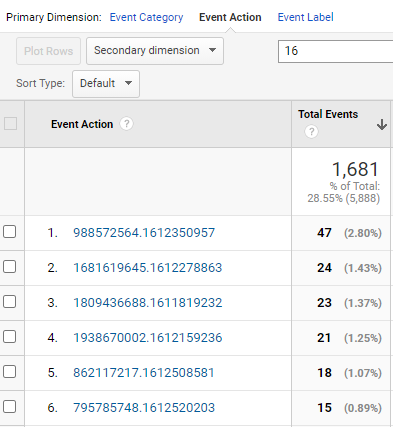Toggle the select-all checkbox in header
Image resolution: width=393 pixels, height=427 pixels.
[x=10, y=124]
